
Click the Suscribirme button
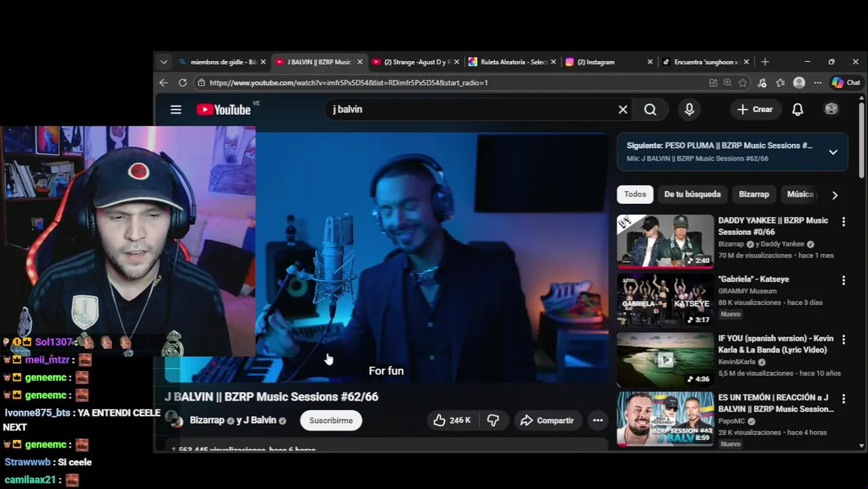pyautogui.click(x=331, y=420)
